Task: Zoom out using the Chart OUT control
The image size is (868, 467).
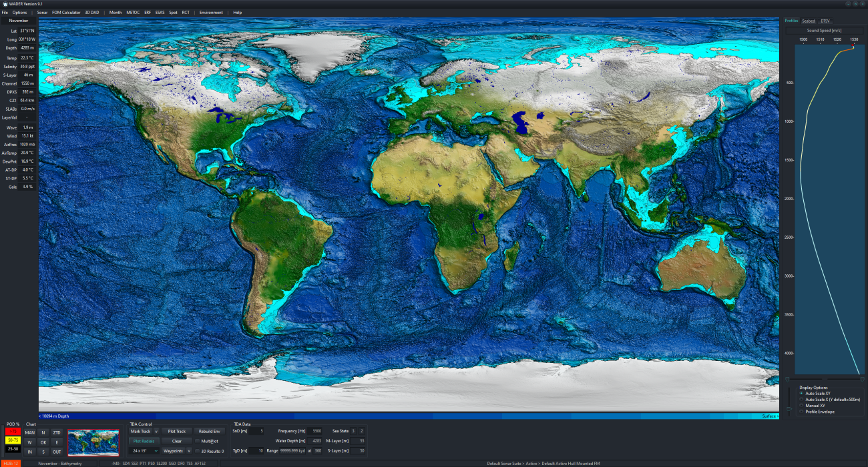Action: click(57, 452)
